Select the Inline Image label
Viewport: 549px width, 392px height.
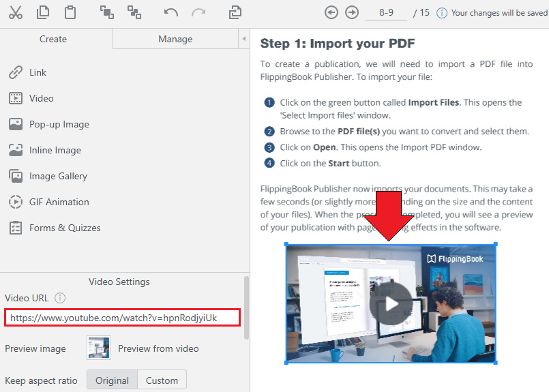[x=55, y=150]
